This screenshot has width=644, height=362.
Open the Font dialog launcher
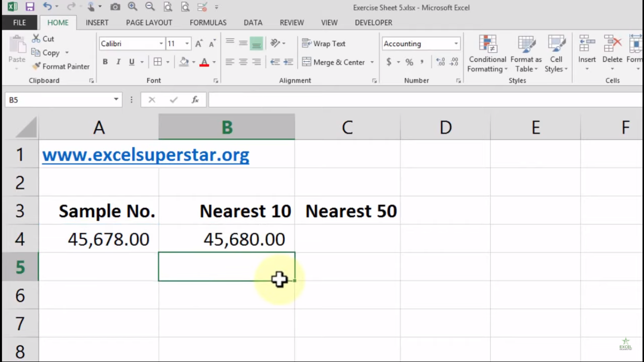point(215,81)
